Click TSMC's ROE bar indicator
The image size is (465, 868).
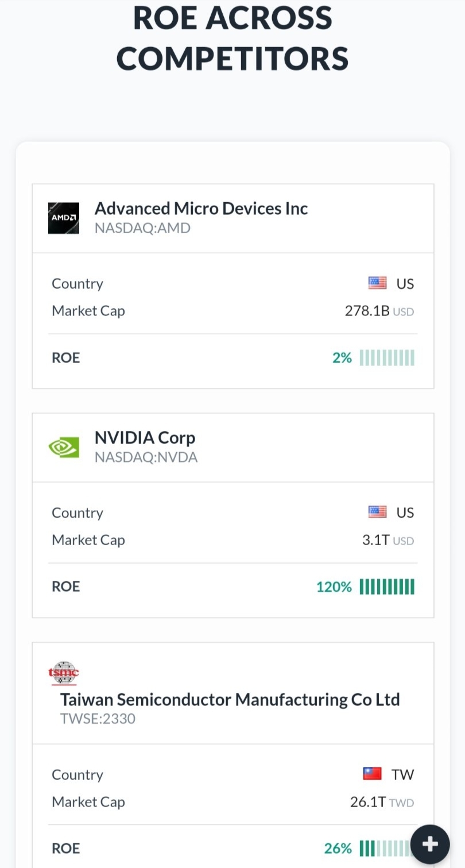(x=382, y=848)
